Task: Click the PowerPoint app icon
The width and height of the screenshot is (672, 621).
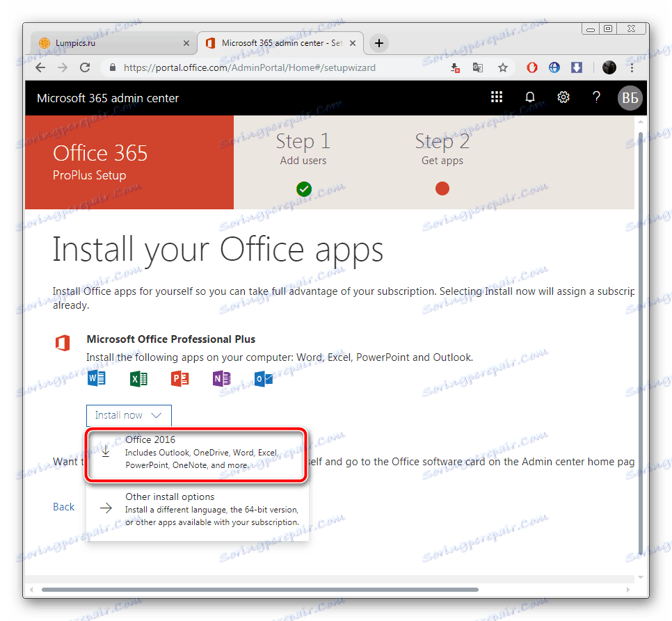Action: tap(180, 378)
